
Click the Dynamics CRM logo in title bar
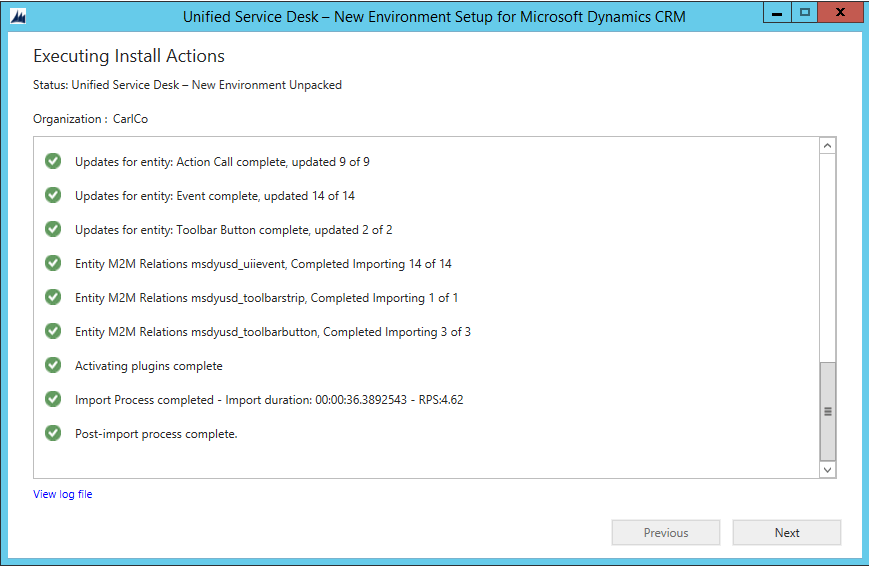pyautogui.click(x=19, y=16)
